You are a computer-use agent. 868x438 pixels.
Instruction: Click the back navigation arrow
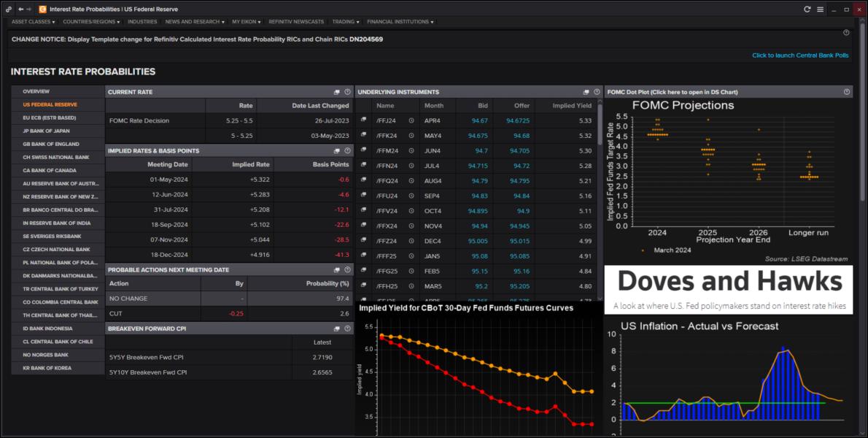(x=20, y=9)
